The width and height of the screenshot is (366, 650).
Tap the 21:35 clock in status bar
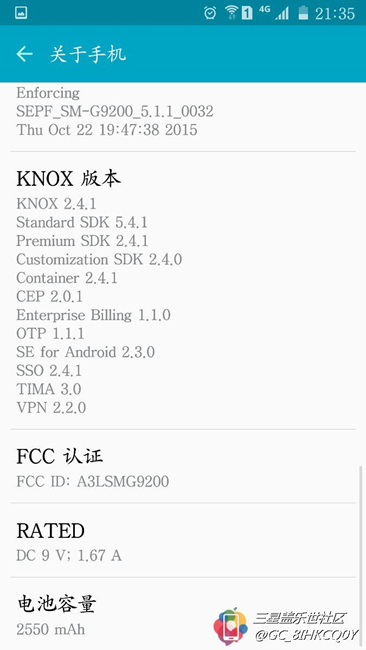click(x=335, y=14)
